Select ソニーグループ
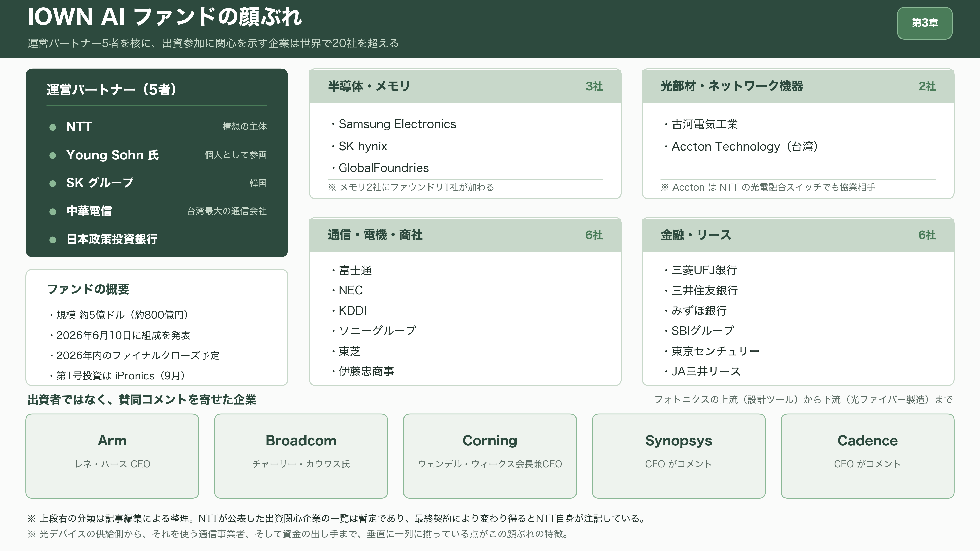980x551 pixels. (x=377, y=331)
